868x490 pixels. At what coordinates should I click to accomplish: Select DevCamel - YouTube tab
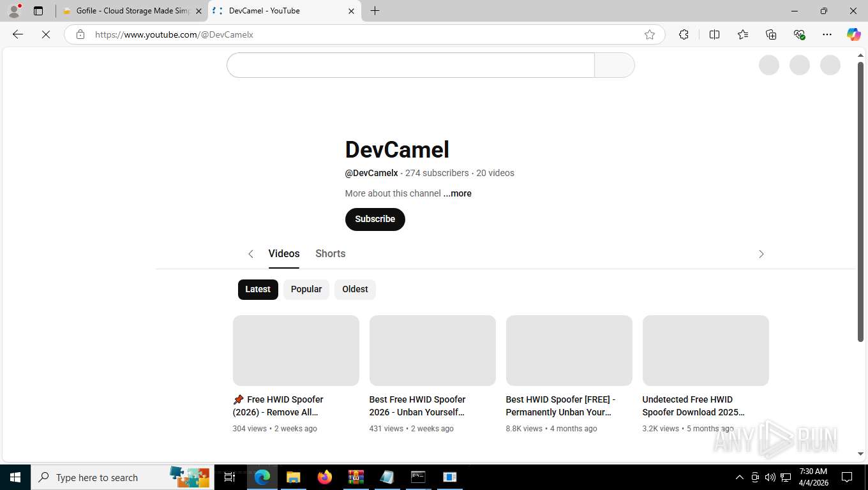point(284,11)
